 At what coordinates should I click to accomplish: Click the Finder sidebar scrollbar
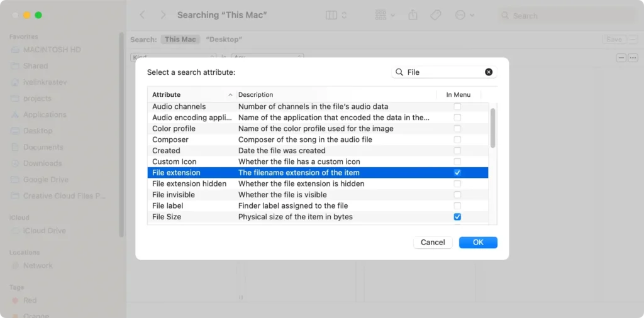pyautogui.click(x=121, y=134)
